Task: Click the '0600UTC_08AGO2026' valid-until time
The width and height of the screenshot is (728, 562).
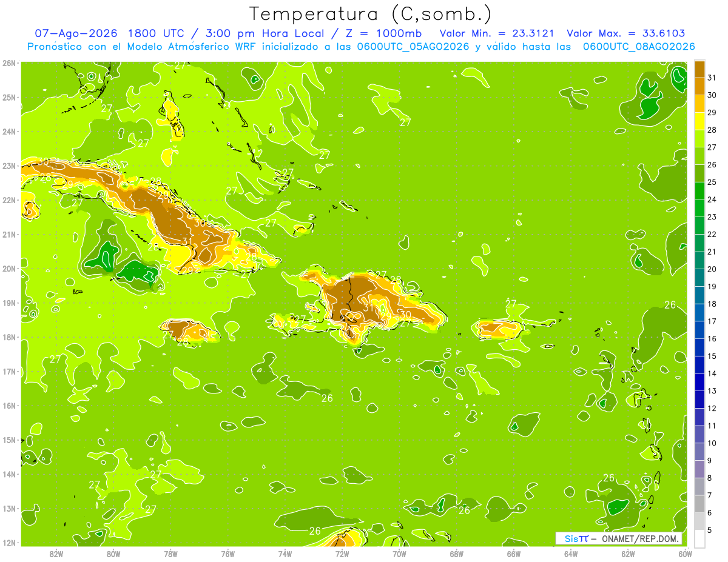Action: click(x=638, y=47)
